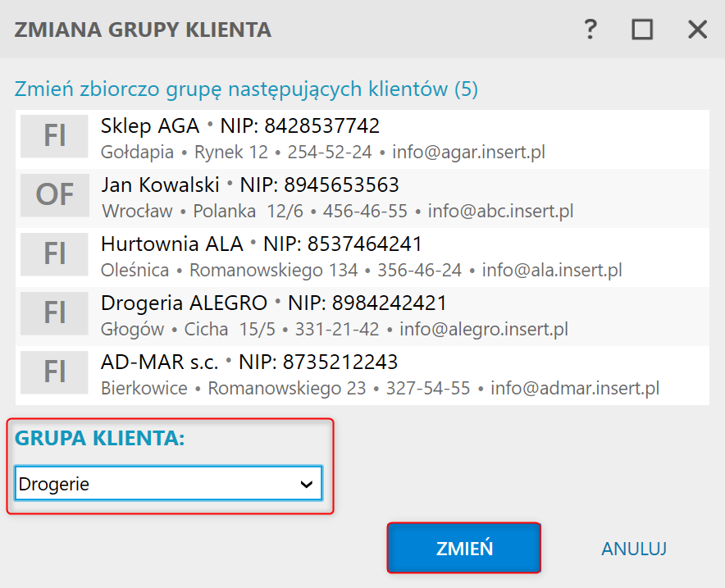This screenshot has height=588, width=725.
Task: Click the FI badge for Hurtownia ALA
Action: coord(54,254)
